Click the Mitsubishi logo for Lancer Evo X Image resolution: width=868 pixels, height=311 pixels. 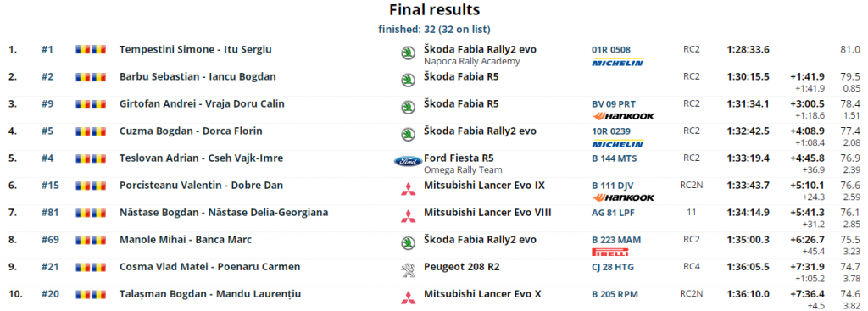tap(408, 297)
